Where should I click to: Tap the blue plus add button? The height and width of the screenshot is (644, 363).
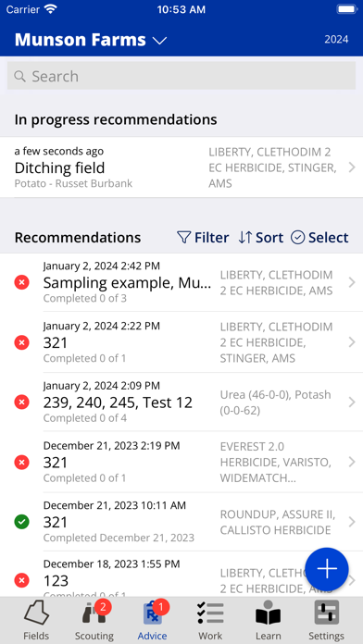327,569
